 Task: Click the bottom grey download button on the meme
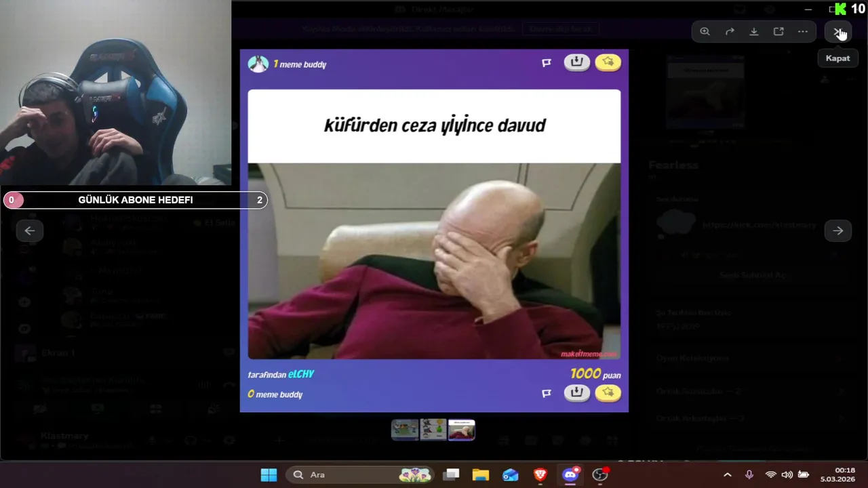tap(577, 393)
